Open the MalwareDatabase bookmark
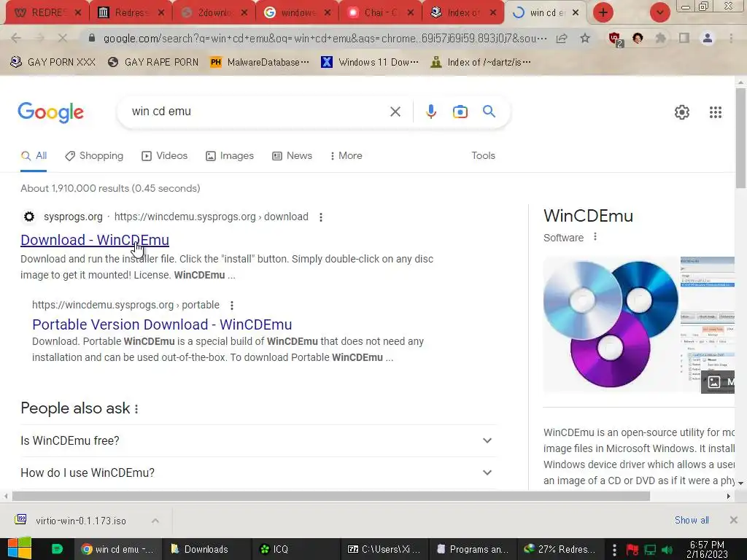747x560 pixels. coord(260,63)
